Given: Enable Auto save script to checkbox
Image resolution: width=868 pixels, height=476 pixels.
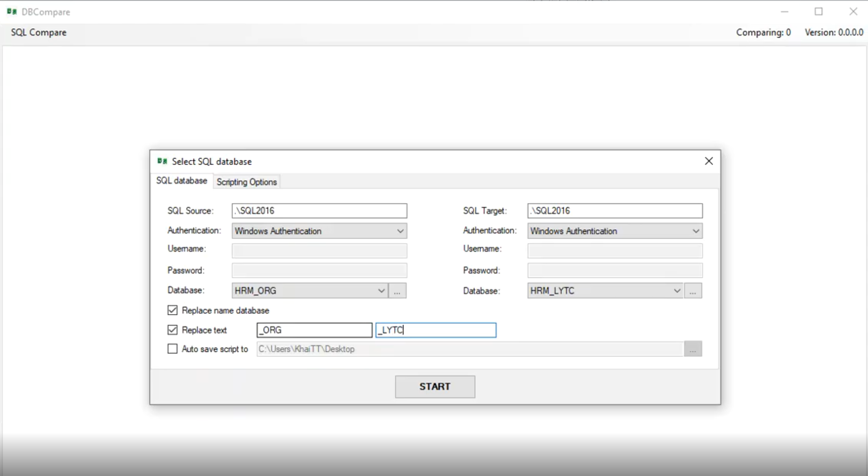Looking at the screenshot, I should 173,349.
